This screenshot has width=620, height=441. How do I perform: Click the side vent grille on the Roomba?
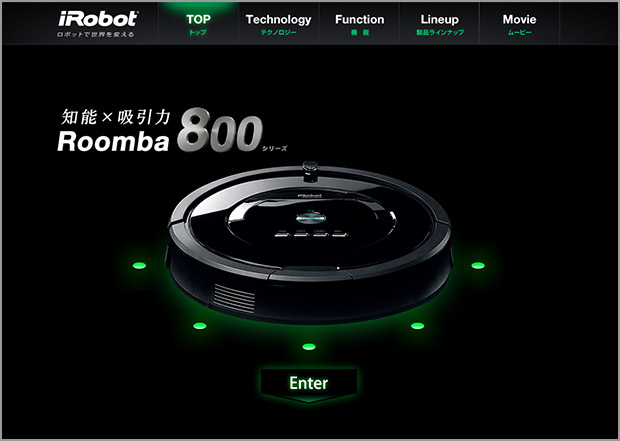[234, 298]
